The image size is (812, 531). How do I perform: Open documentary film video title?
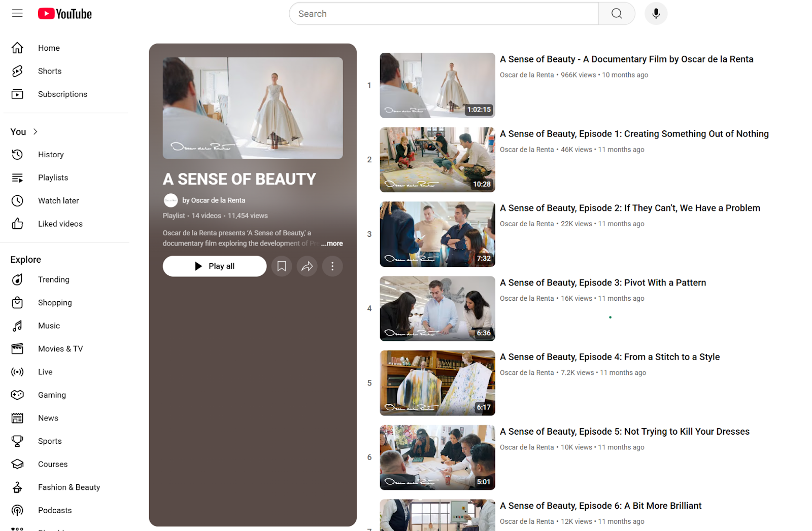pyautogui.click(x=626, y=59)
